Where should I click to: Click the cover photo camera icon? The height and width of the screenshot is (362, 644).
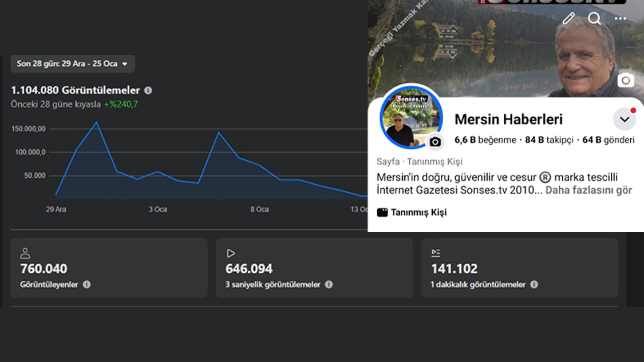coord(626,80)
